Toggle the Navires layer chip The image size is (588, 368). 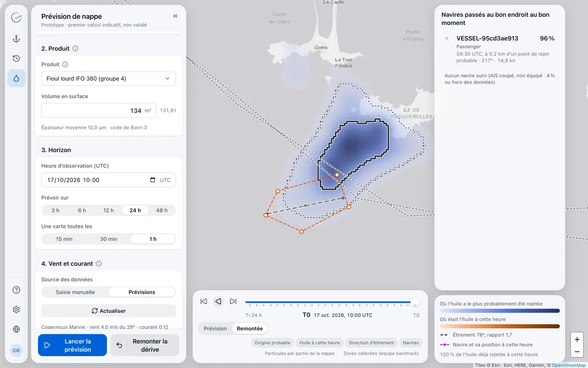(411, 343)
